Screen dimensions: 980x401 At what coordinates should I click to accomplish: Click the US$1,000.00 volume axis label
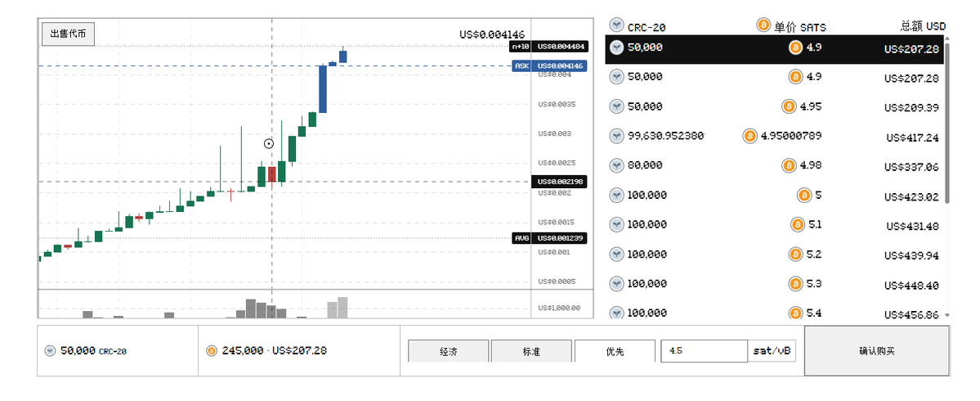click(559, 308)
